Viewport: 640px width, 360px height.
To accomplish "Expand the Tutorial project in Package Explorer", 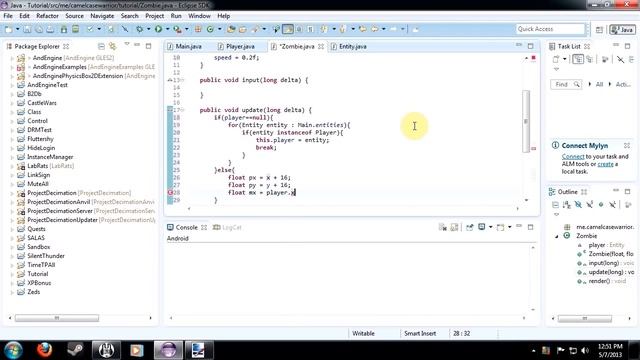I will (x=12, y=274).
